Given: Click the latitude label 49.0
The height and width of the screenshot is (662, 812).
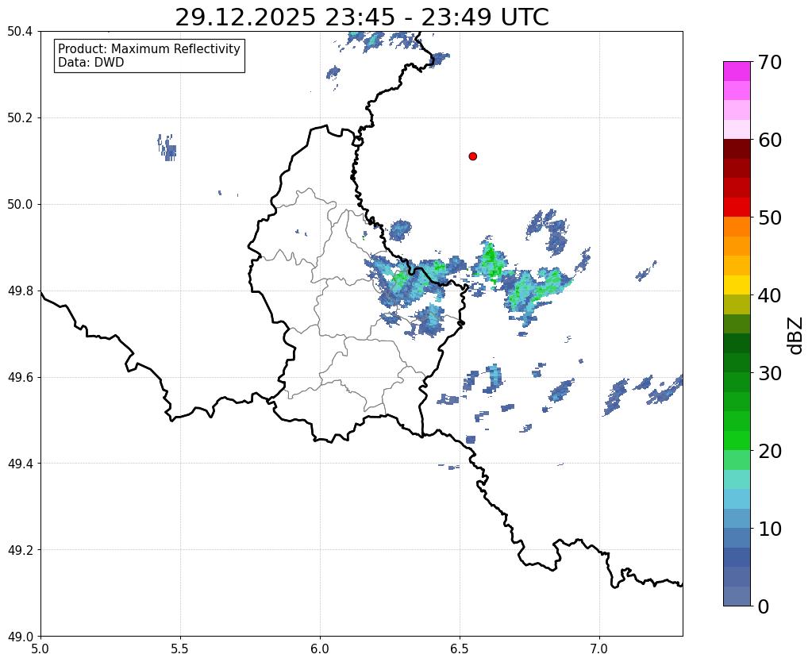Looking at the screenshot, I should (20, 637).
